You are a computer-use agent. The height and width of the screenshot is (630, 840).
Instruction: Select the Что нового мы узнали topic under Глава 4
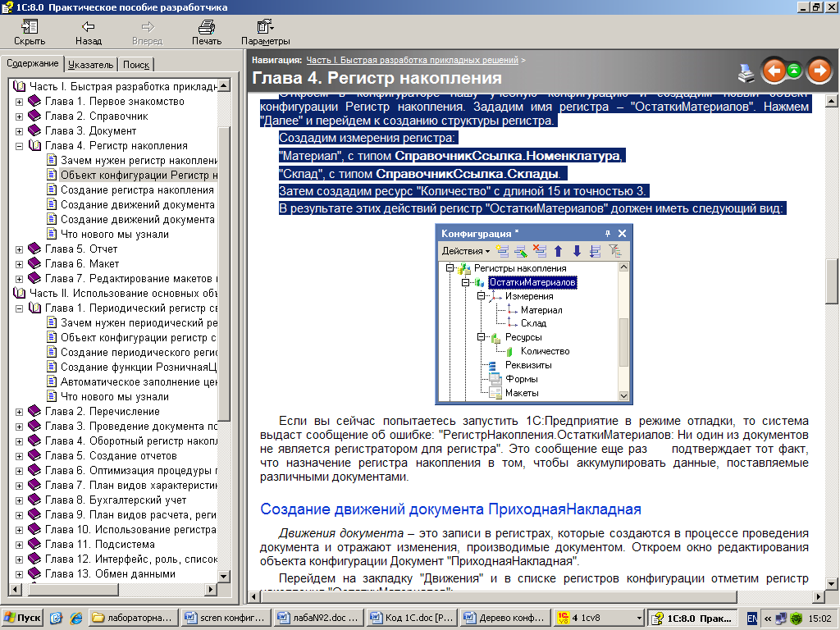click(x=114, y=235)
